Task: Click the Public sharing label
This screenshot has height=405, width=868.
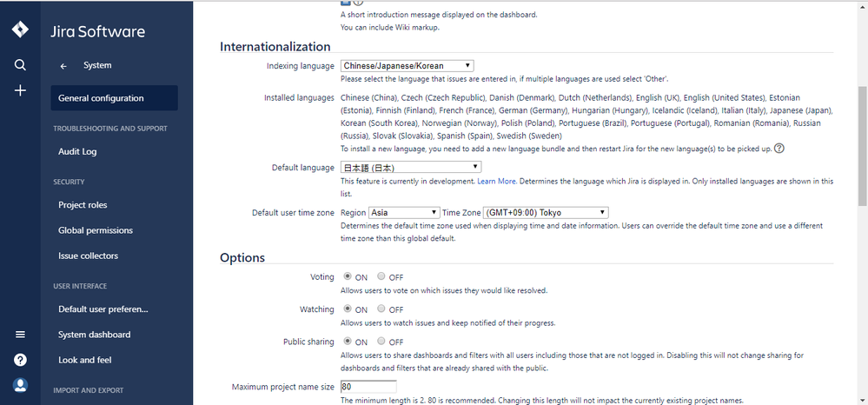Action: [x=308, y=342]
